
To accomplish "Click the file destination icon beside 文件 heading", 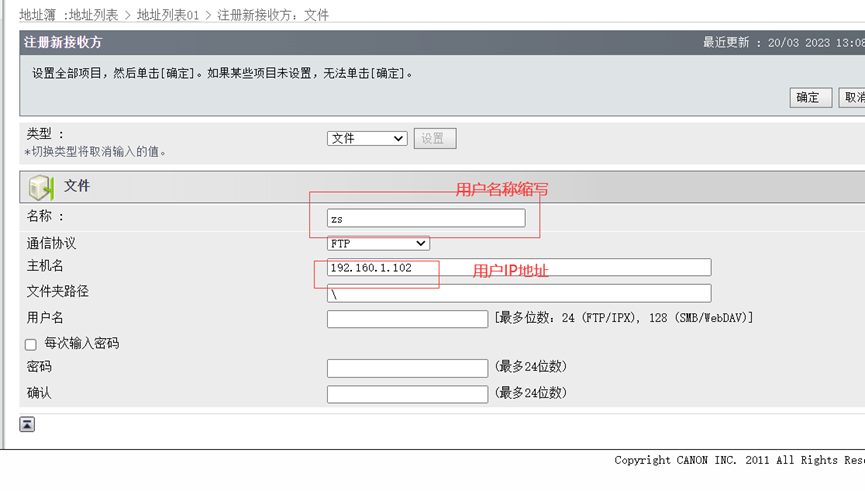I will click(41, 187).
